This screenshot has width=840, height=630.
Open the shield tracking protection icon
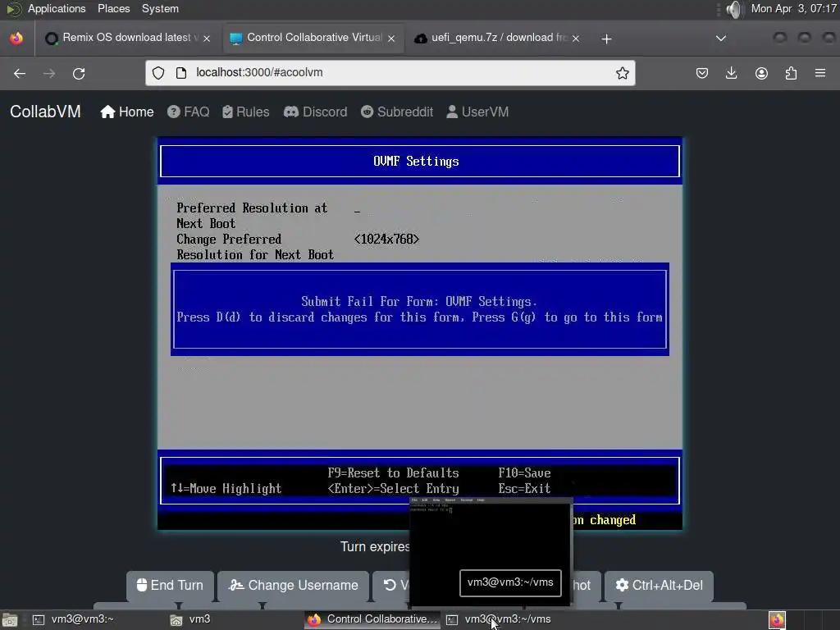click(x=158, y=73)
